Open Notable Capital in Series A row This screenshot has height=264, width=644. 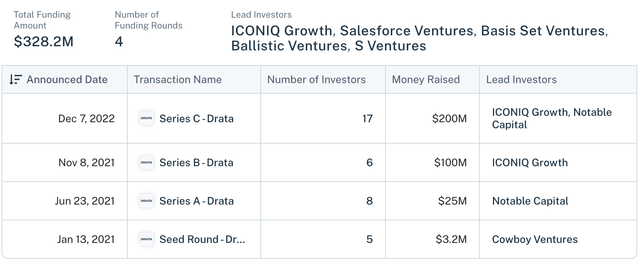pyautogui.click(x=530, y=201)
